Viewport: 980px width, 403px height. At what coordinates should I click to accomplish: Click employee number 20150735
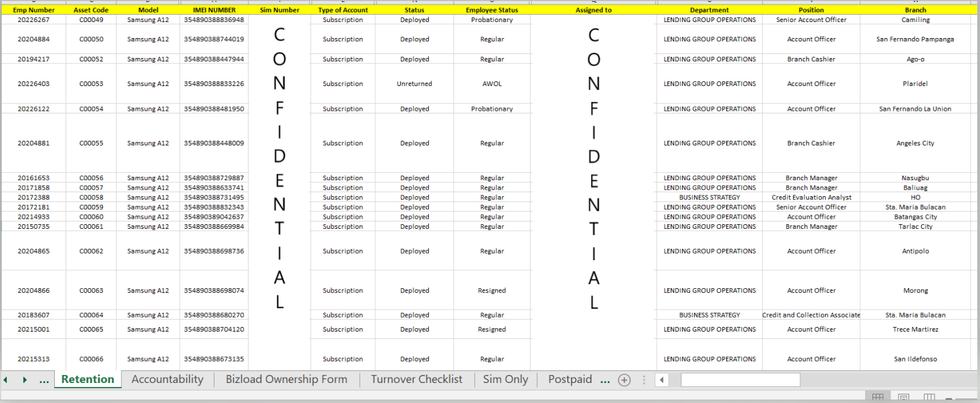coord(33,227)
